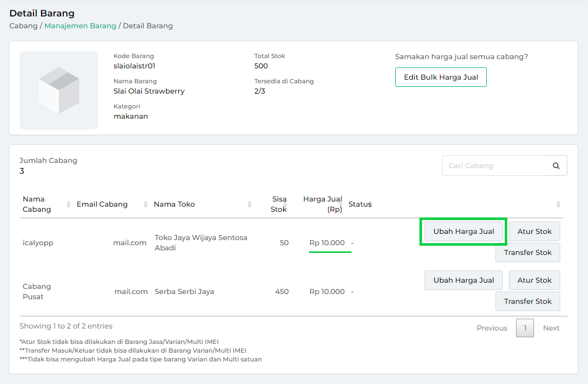Screen dimensions: 588x384
Task: Click the search magnifier icon
Action: click(x=556, y=166)
